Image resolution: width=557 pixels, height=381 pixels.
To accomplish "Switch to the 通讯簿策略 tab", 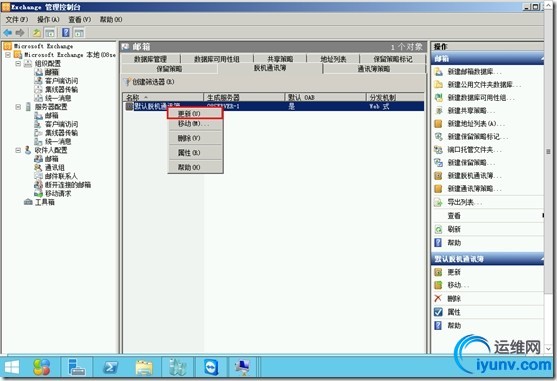I will click(374, 69).
